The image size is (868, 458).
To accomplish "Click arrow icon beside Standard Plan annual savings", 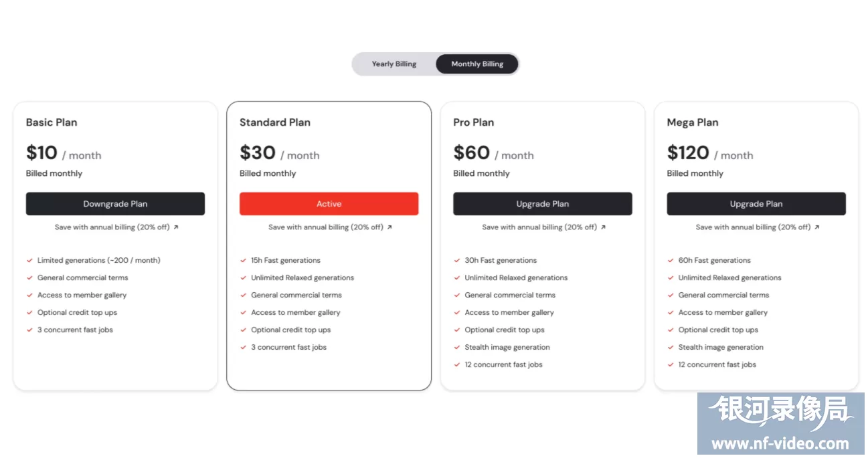I will 389,227.
